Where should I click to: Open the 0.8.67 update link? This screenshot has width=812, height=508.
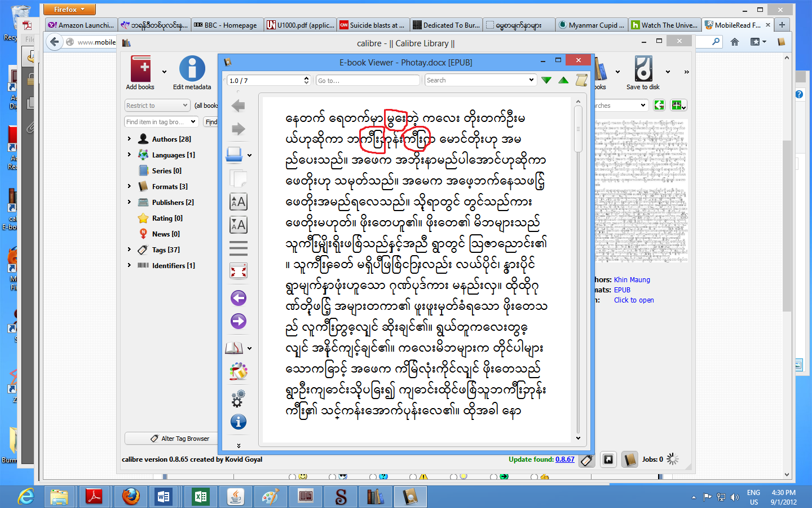(x=565, y=459)
